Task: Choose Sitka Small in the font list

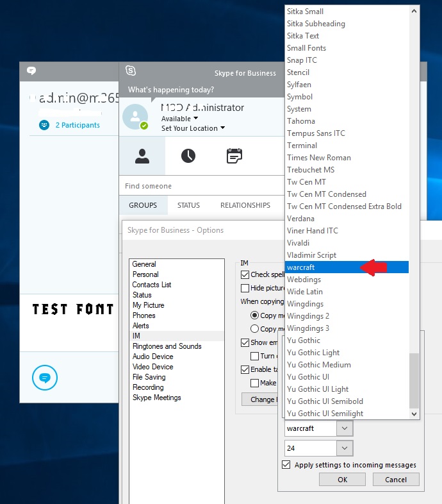Action: pyautogui.click(x=347, y=12)
